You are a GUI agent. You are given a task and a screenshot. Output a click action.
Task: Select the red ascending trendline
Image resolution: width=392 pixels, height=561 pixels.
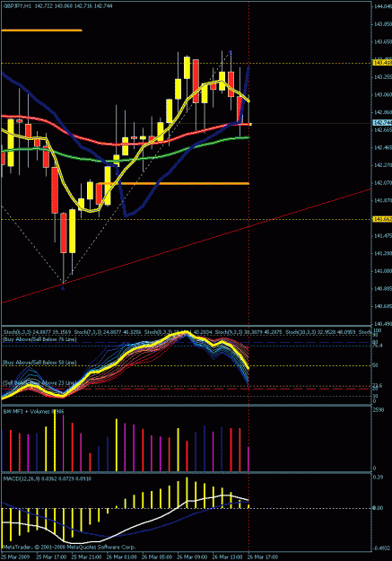[x=186, y=246]
